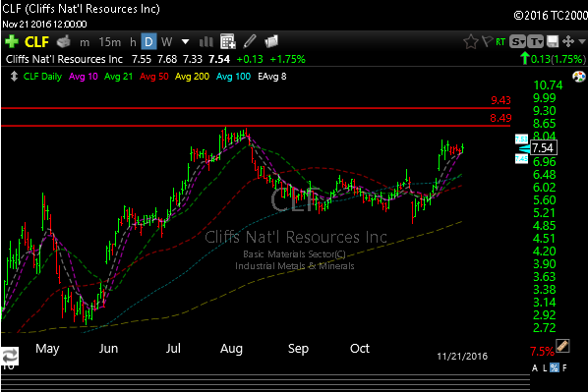Image resolution: width=588 pixels, height=392 pixels.
Task: Click the cyan Avg 100 legend label
Action: point(233,77)
